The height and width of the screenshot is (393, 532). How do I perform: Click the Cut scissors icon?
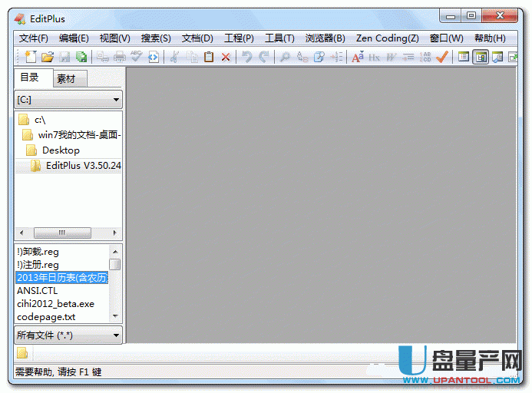pos(174,57)
